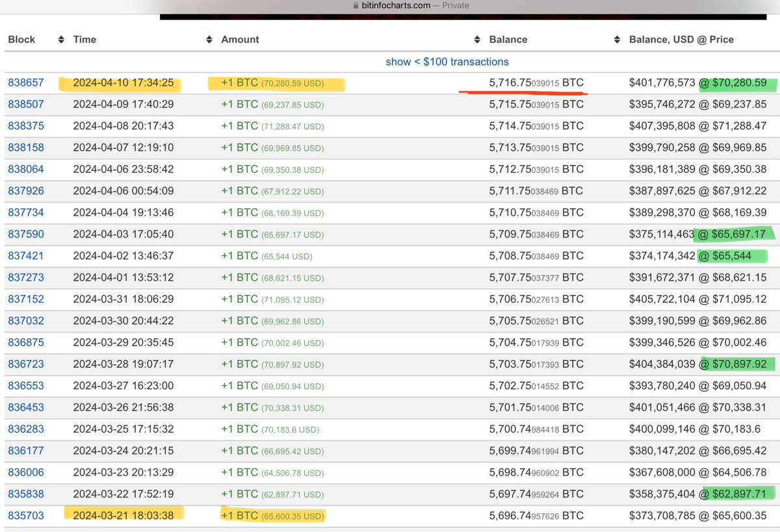This screenshot has height=532, width=780.
Task: Select amount +1 BTC (71,288.47 USD)
Action: 272,125
